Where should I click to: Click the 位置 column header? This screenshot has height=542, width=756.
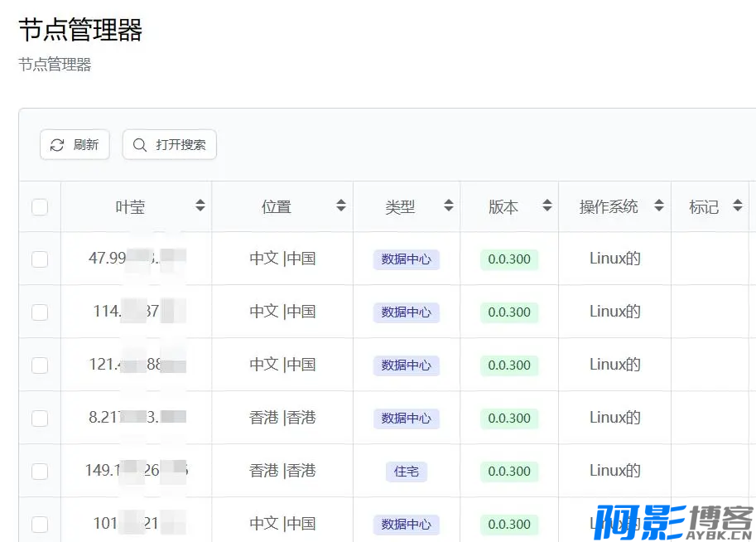(277, 207)
